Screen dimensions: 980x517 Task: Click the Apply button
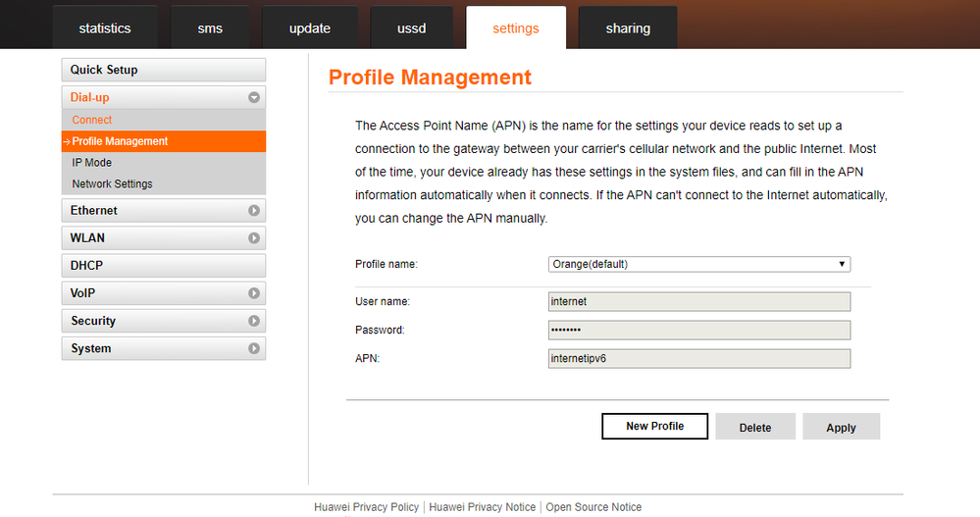tap(841, 427)
